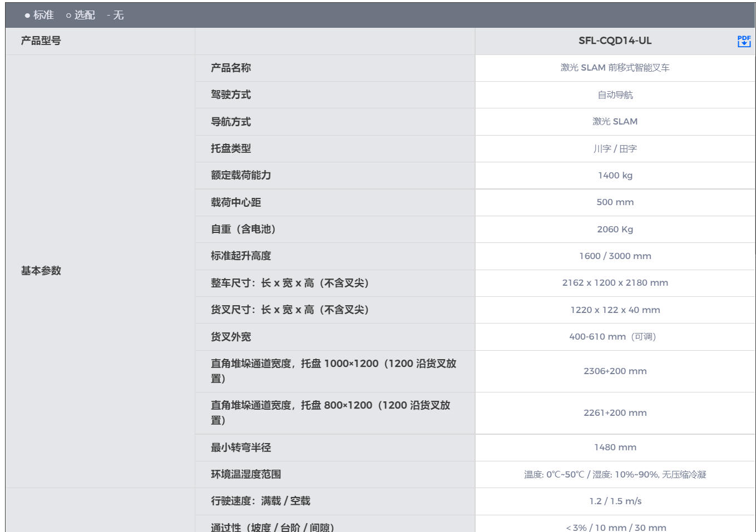
Task: Click the 1400 kg value cell
Action: (x=615, y=175)
